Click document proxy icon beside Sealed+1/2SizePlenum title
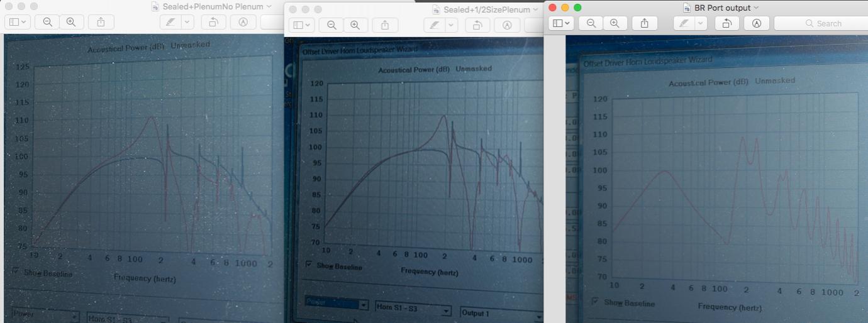Image resolution: width=868 pixels, height=323 pixels. click(x=436, y=9)
